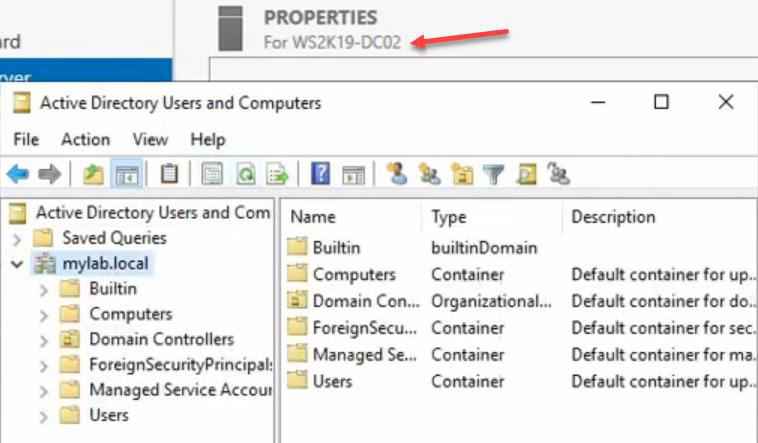Expand the Saved Queries node
Image resolution: width=758 pixels, height=443 pixels.
[x=17, y=239]
